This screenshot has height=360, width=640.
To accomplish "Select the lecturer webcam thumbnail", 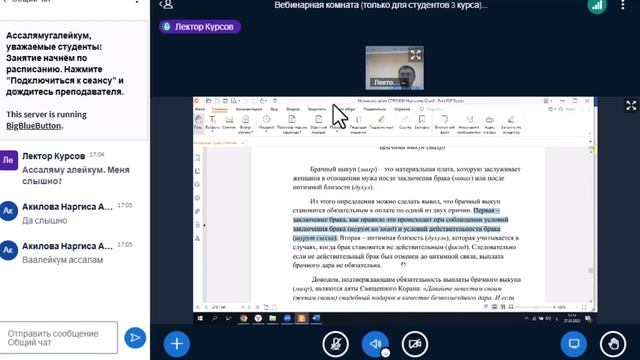I will point(394,68).
